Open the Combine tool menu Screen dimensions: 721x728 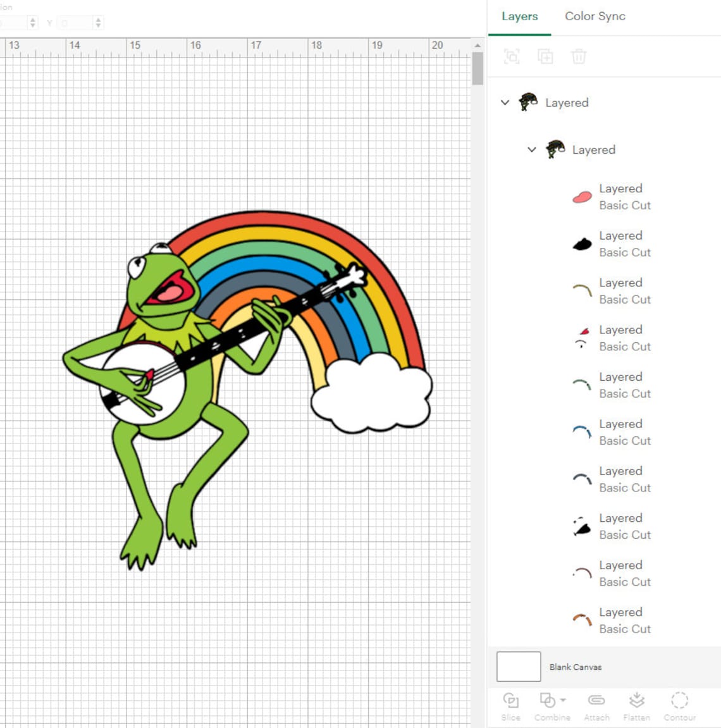552,706
